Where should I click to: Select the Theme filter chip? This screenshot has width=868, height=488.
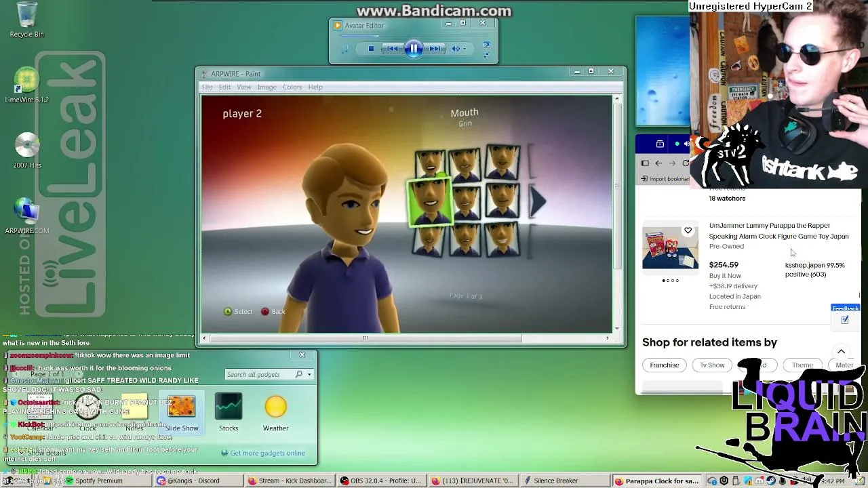[x=802, y=365]
